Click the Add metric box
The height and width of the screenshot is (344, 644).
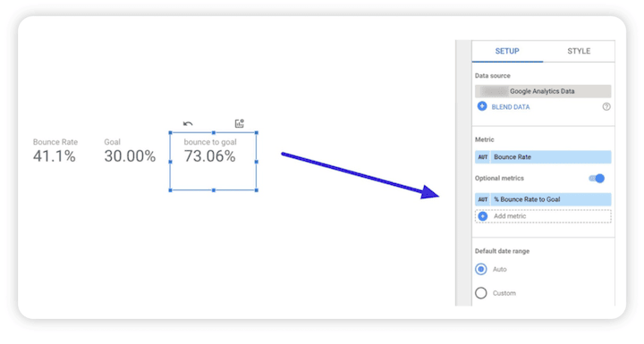[x=543, y=216]
